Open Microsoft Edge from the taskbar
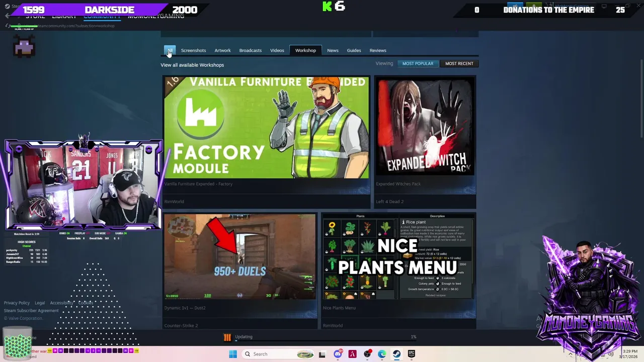 382,354
